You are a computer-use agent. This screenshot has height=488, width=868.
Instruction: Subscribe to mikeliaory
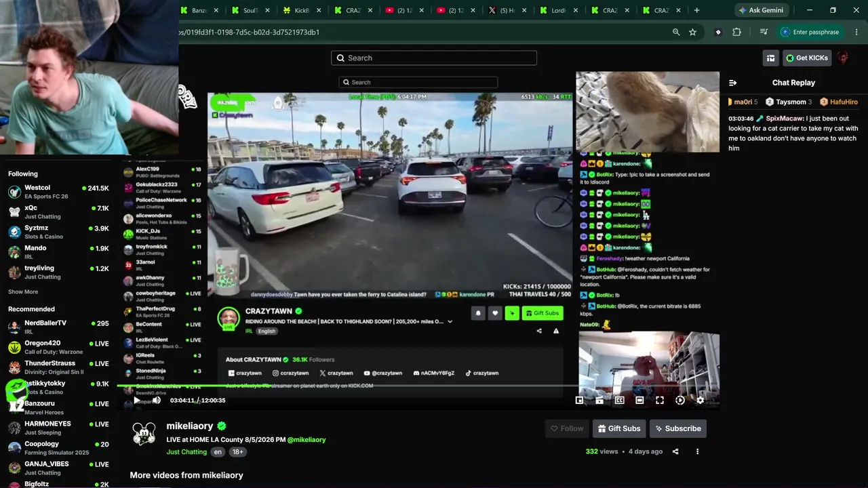[678, 428]
